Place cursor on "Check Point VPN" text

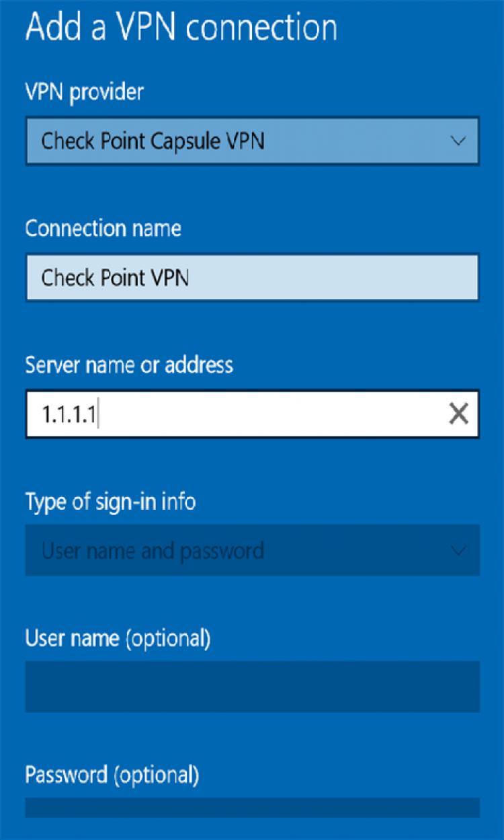click(x=115, y=277)
